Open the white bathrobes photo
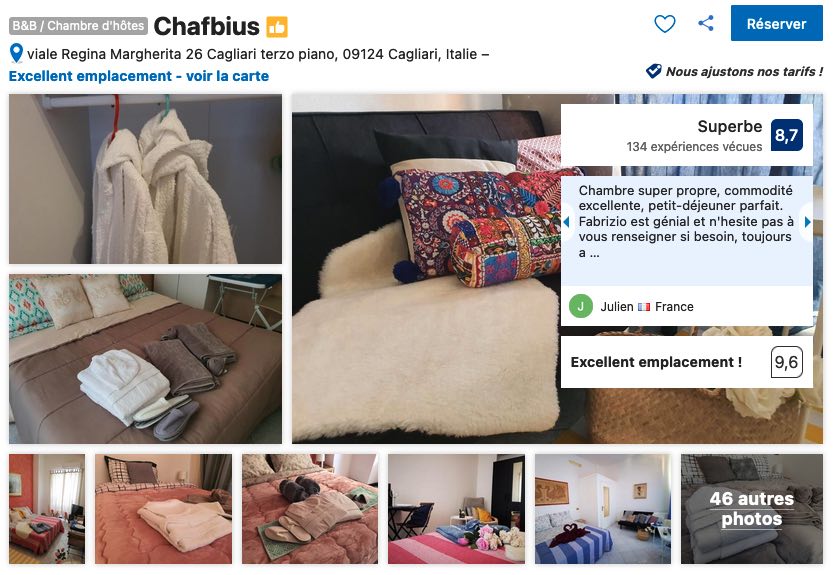 tap(145, 179)
